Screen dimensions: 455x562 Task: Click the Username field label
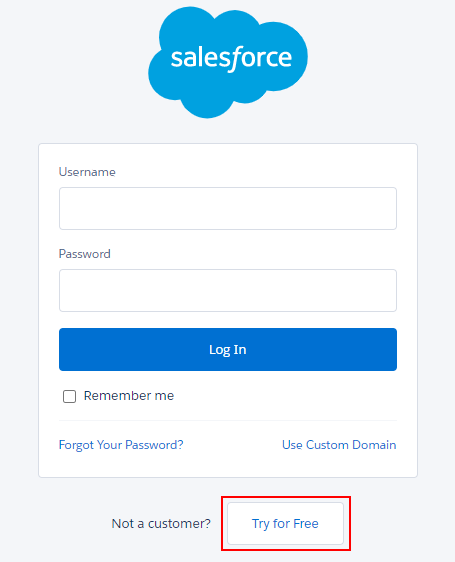point(87,172)
